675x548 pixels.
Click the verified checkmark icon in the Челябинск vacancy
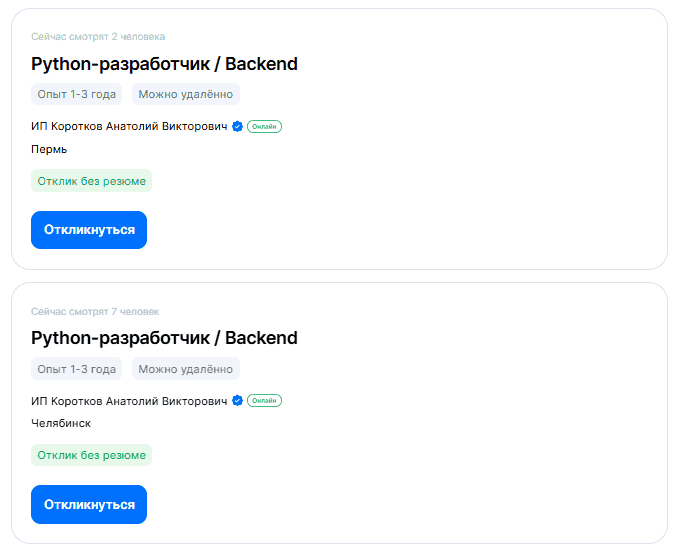point(238,401)
